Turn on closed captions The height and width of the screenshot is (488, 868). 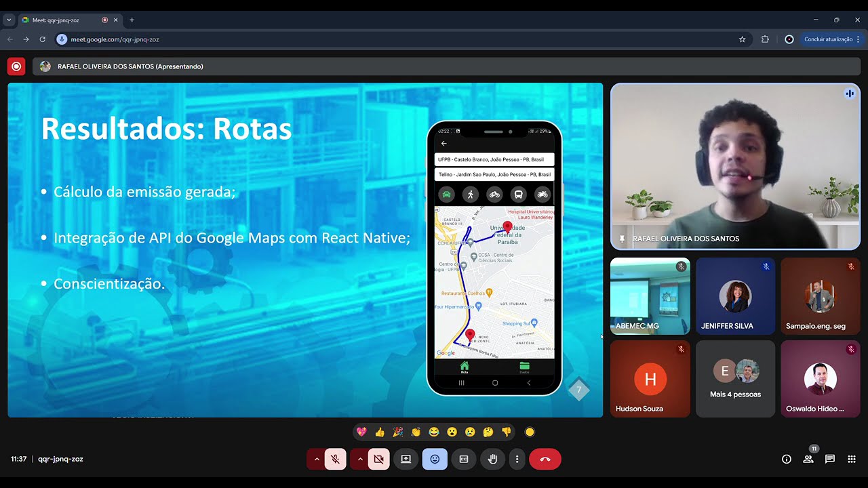pos(464,459)
